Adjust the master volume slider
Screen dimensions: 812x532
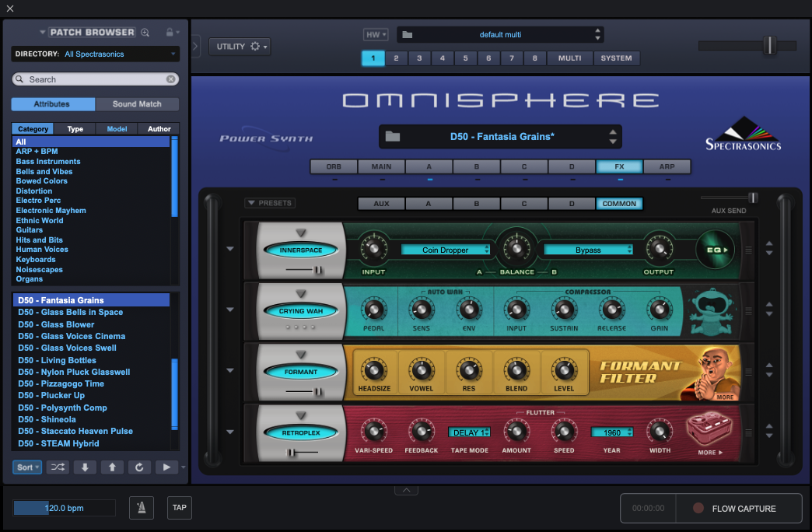coord(769,46)
